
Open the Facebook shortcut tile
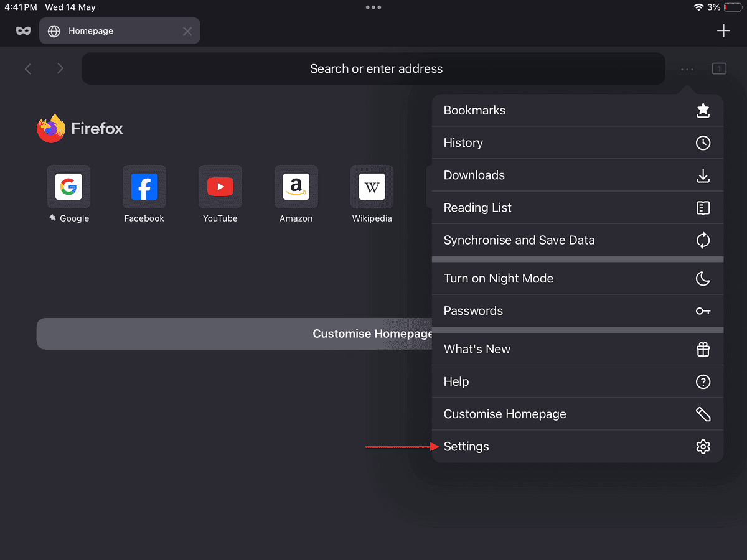[144, 187]
